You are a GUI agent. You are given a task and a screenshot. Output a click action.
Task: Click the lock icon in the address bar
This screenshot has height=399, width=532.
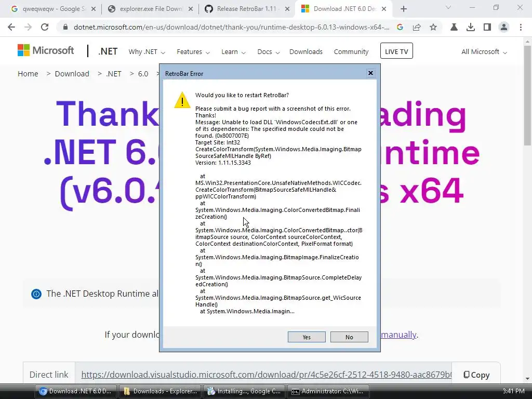click(65, 27)
